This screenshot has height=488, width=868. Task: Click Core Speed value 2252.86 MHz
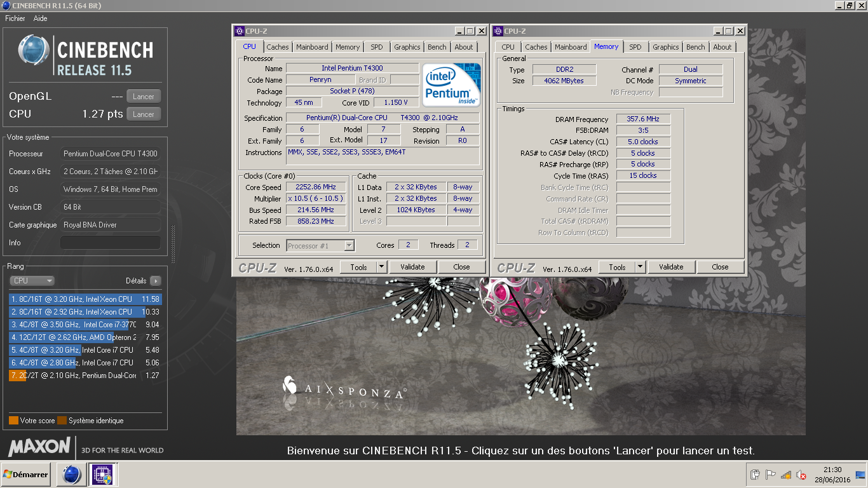coord(316,187)
